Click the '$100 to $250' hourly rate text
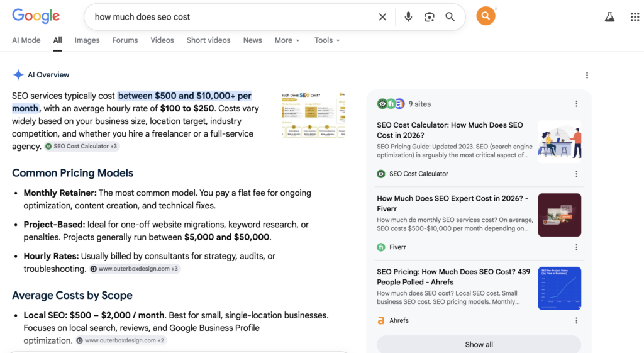This screenshot has width=644, height=353. (187, 108)
